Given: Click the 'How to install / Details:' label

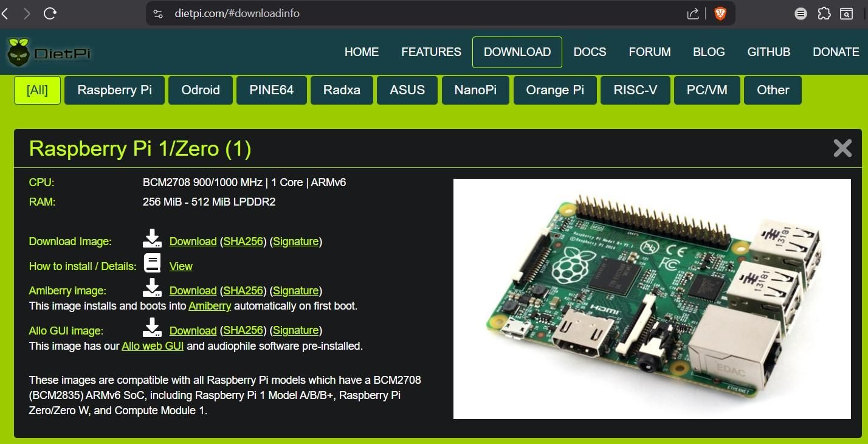Looking at the screenshot, I should (x=83, y=266).
